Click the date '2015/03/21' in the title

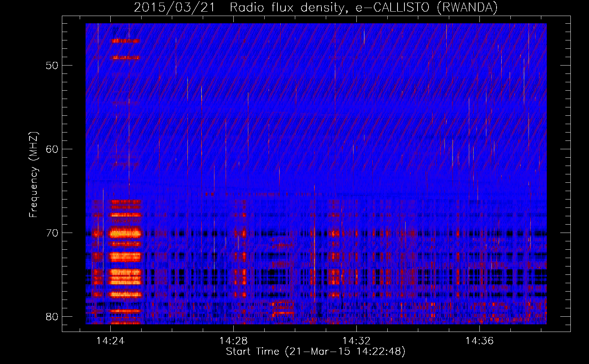point(175,7)
